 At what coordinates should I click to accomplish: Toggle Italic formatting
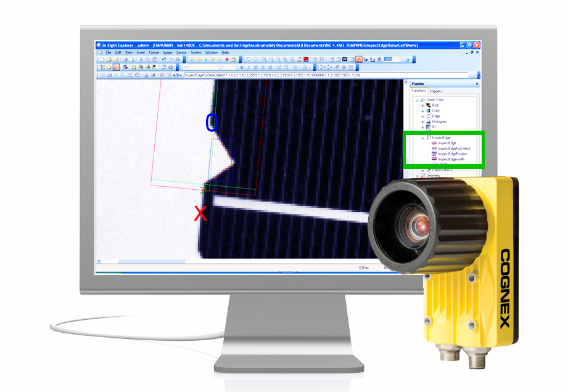point(249,67)
